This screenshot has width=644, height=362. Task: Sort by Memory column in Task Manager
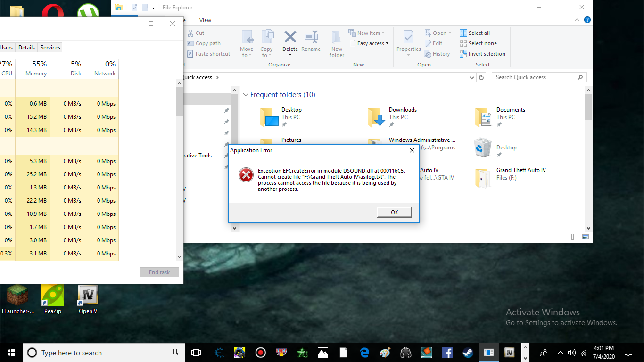pyautogui.click(x=33, y=68)
